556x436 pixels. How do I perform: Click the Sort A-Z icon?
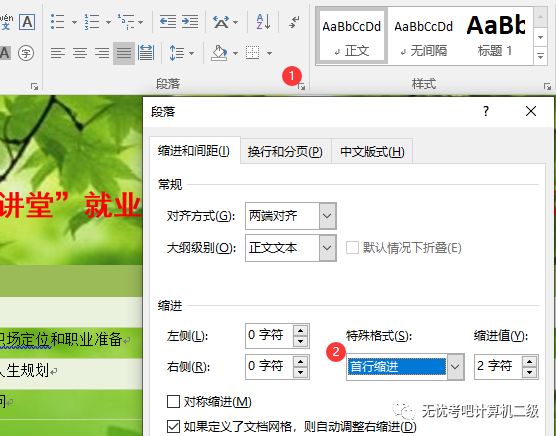[263, 22]
